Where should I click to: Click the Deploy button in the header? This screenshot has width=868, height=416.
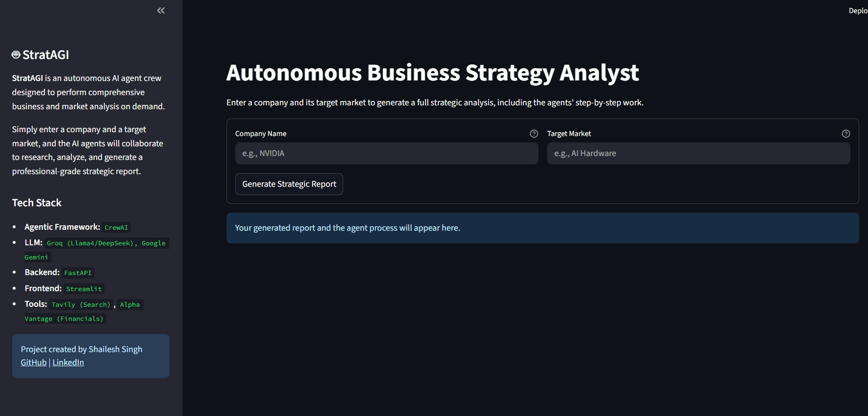pos(858,11)
